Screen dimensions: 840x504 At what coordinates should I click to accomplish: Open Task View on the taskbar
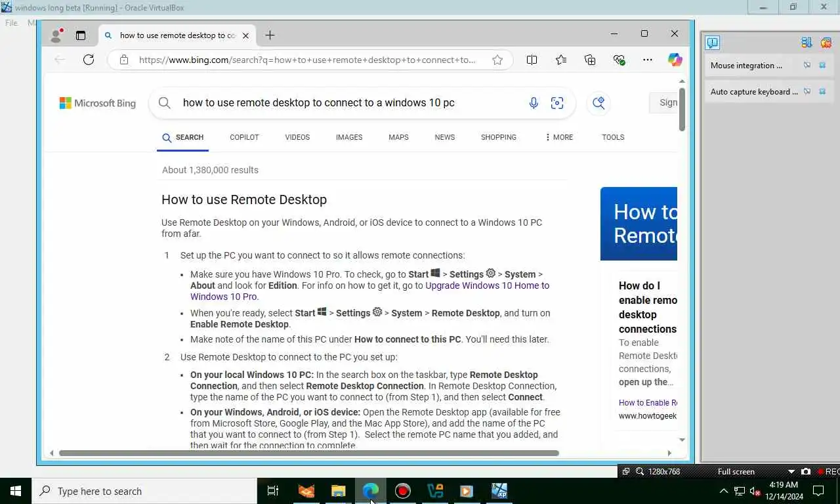[273, 491]
